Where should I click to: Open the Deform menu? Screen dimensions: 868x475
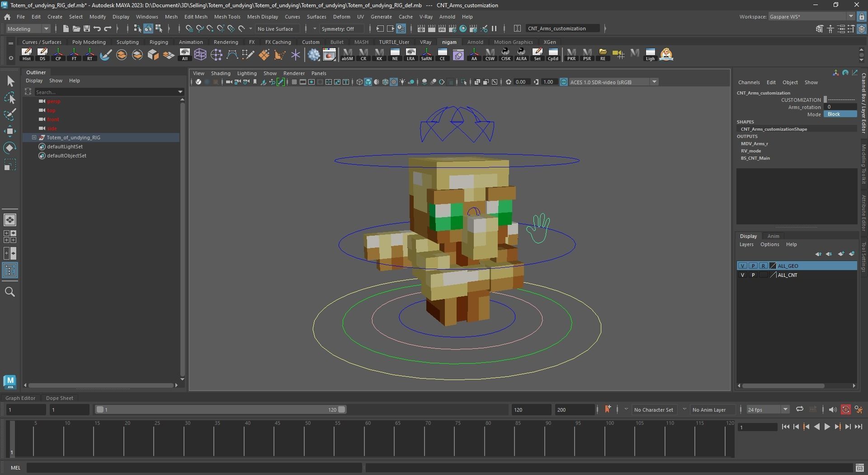(341, 17)
